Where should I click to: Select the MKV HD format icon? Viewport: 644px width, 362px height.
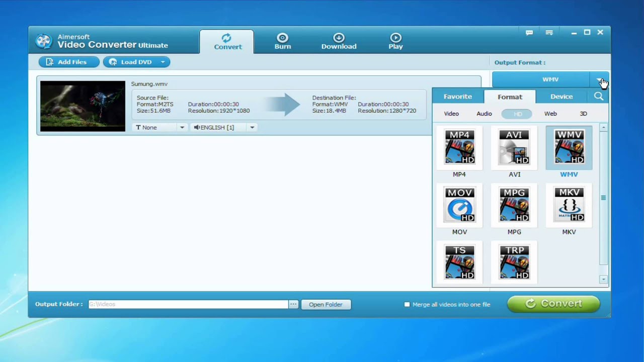(x=569, y=205)
